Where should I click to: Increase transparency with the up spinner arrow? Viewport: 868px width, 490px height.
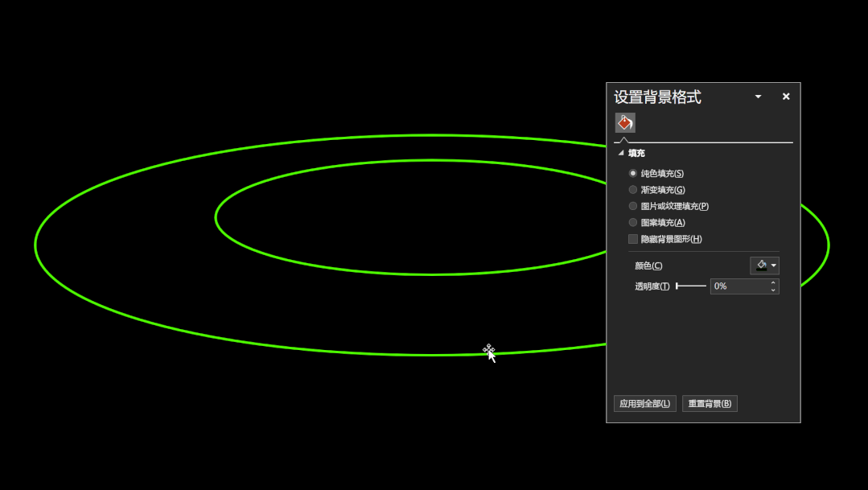[773, 282]
